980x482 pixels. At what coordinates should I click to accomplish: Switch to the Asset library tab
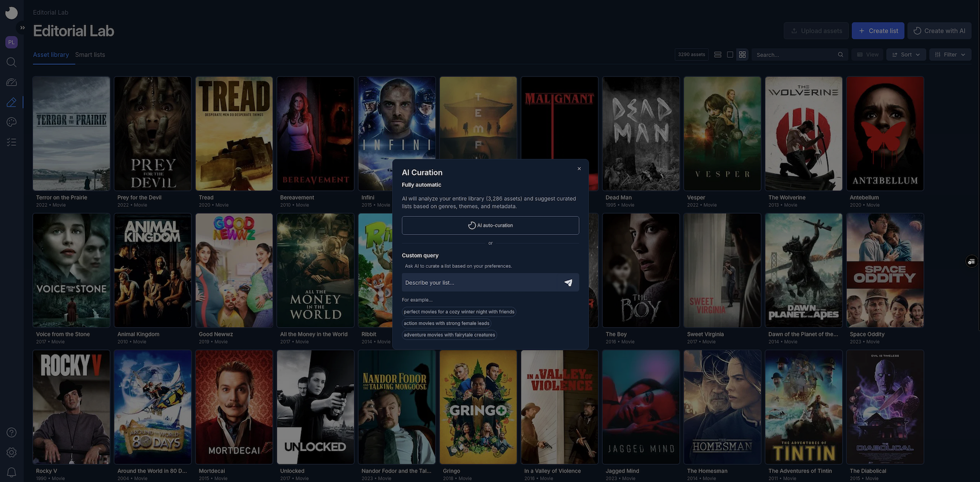[x=51, y=55]
